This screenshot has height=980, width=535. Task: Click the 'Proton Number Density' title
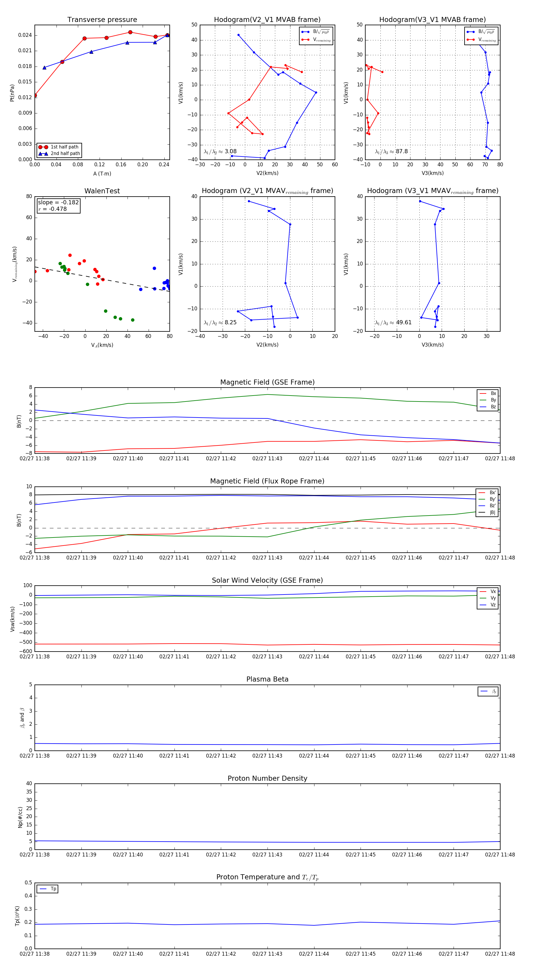[267, 778]
